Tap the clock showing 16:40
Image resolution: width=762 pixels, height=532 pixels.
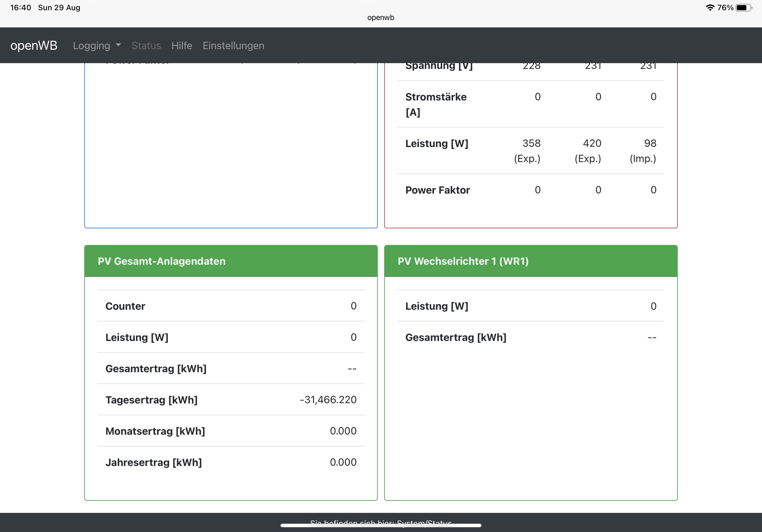20,8
